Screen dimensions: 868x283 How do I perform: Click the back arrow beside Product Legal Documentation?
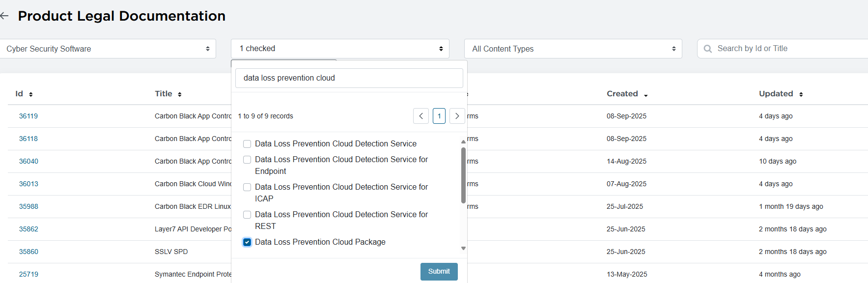tap(5, 16)
